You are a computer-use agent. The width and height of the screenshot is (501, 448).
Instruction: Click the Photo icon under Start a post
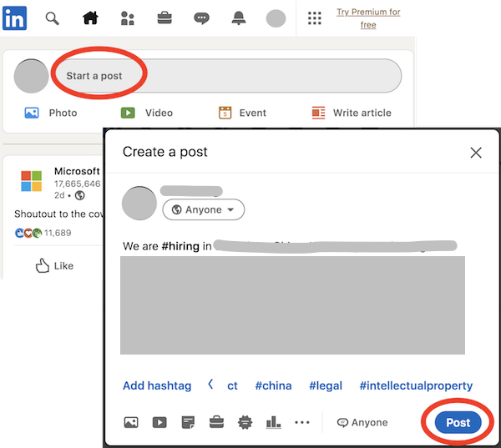pos(32,113)
